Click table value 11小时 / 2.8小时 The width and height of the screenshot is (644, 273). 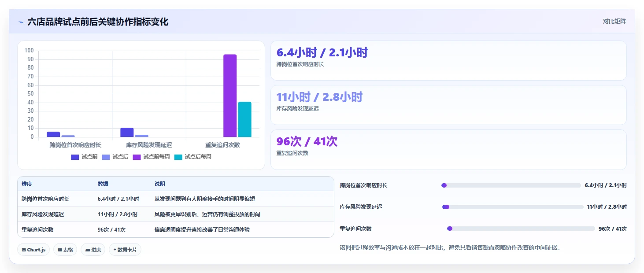click(x=118, y=214)
